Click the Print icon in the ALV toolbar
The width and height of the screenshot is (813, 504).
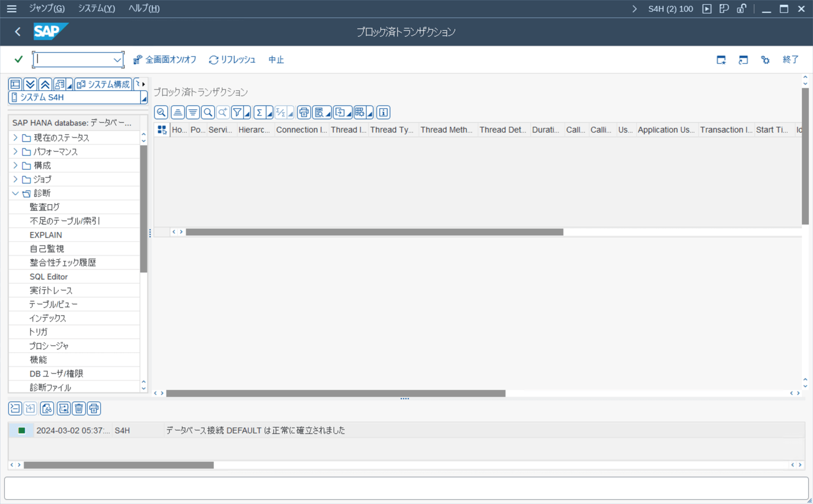pos(304,112)
